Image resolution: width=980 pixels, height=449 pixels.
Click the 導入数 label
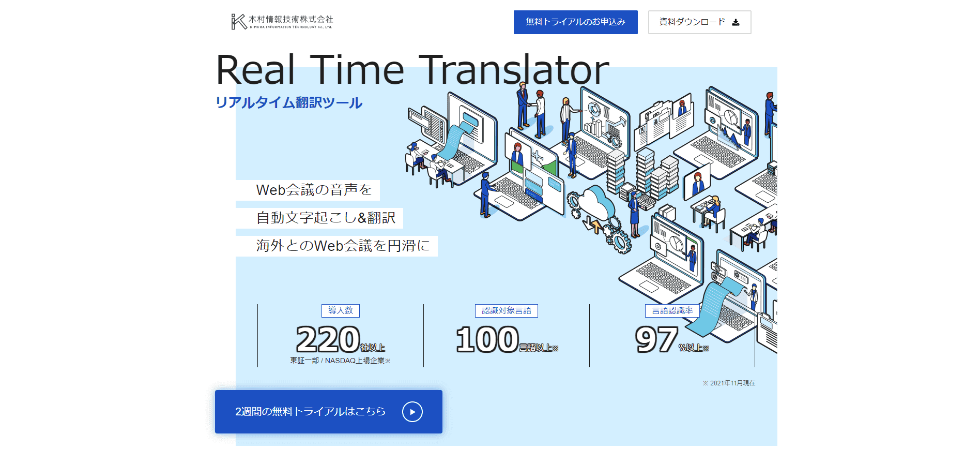341,310
